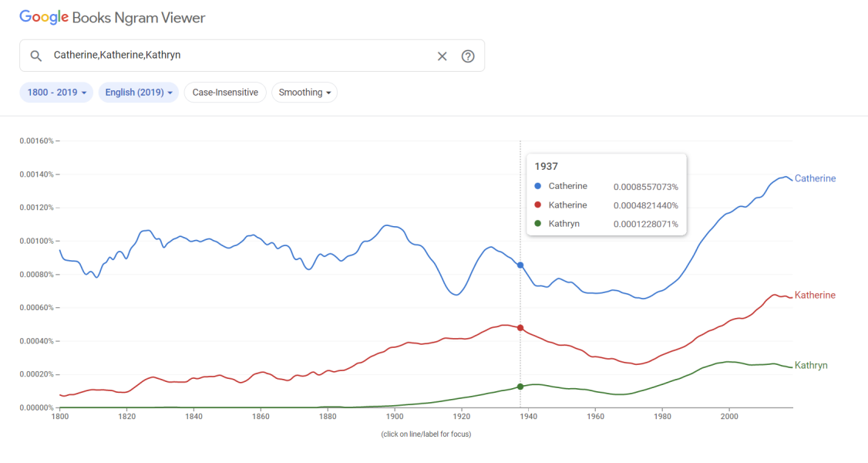Click the red Katherine data point at 1937

pyautogui.click(x=520, y=328)
